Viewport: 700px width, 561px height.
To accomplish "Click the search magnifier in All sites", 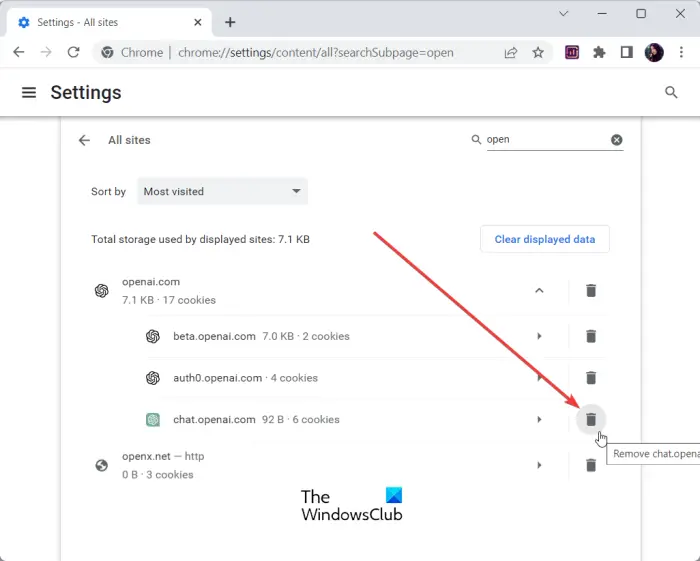I will [476, 140].
